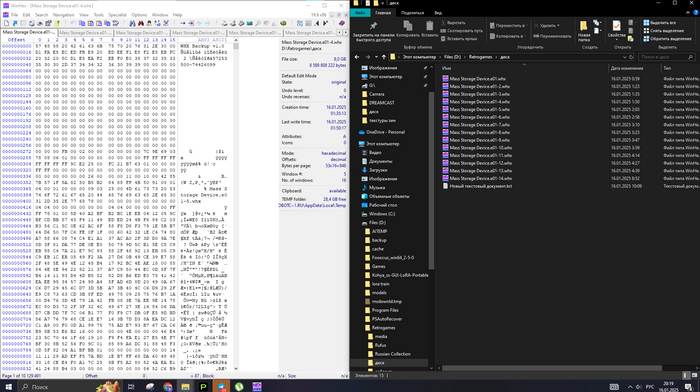This screenshot has width=700, height=392.
Task: Click the purple book help icon
Action: click(342, 23)
